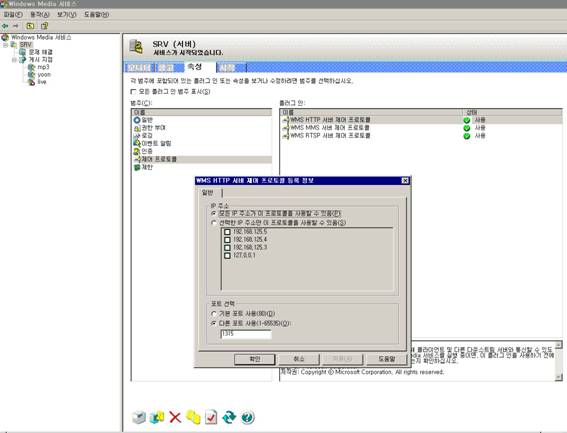Click green status icon of WMS MMS plug-in

[x=467, y=128]
